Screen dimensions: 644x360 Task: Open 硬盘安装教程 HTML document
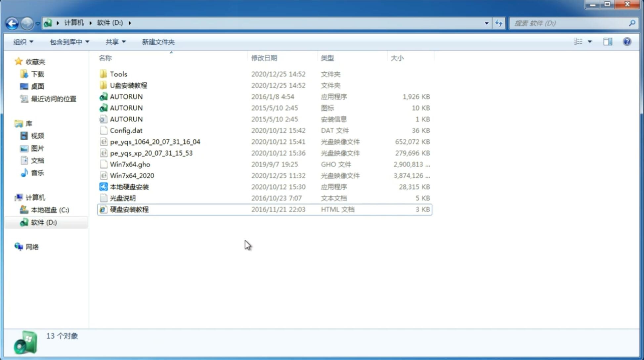point(129,209)
